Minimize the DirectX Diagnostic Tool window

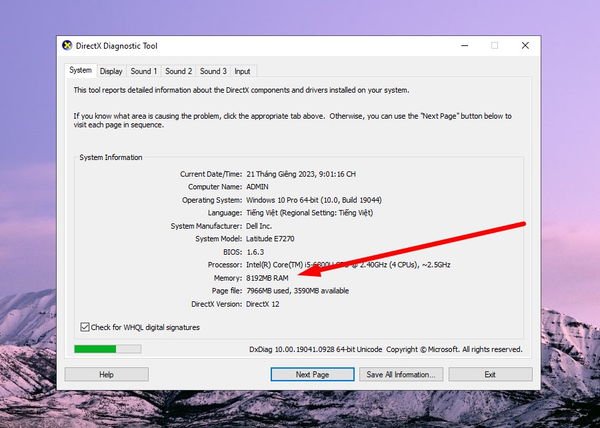(x=461, y=45)
